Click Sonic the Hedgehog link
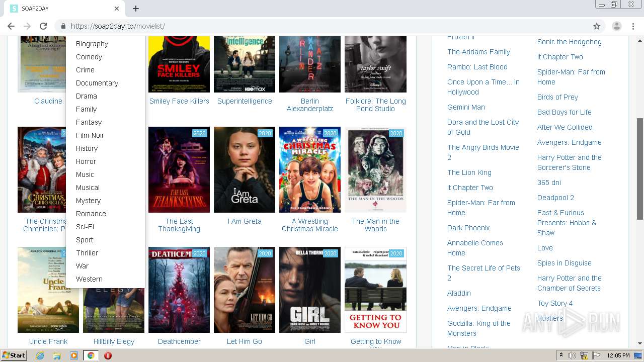This screenshot has height=362, width=644. (x=569, y=42)
